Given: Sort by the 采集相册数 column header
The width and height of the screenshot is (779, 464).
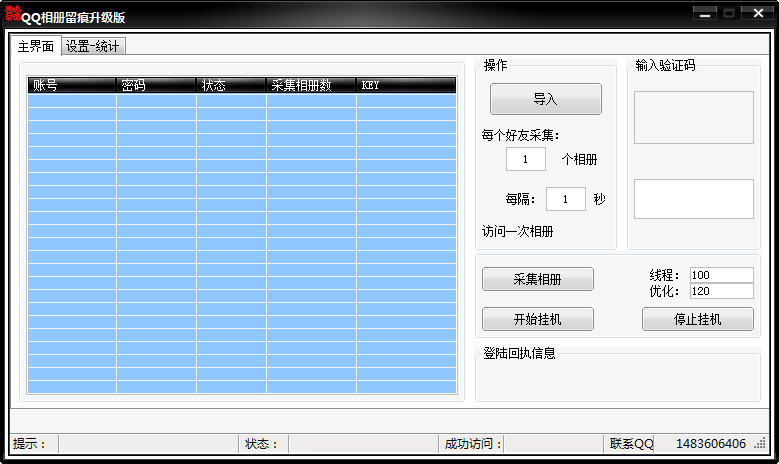Looking at the screenshot, I should [x=311, y=85].
